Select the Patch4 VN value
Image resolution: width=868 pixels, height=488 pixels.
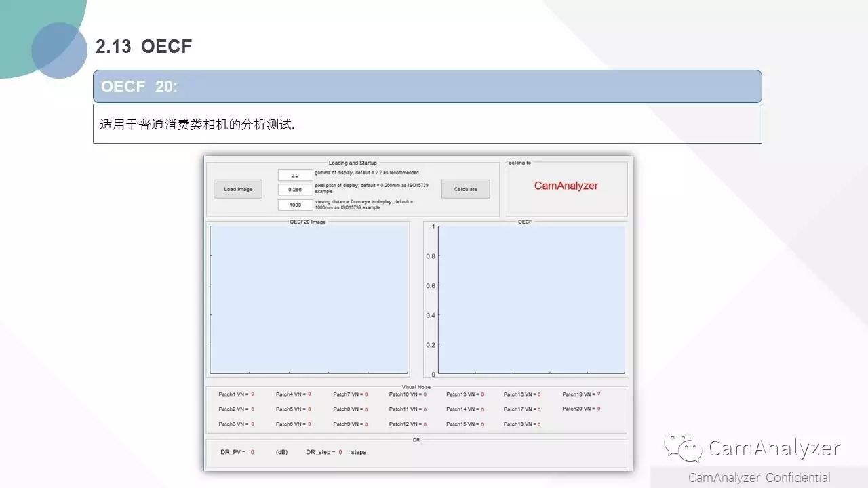[x=309, y=394]
